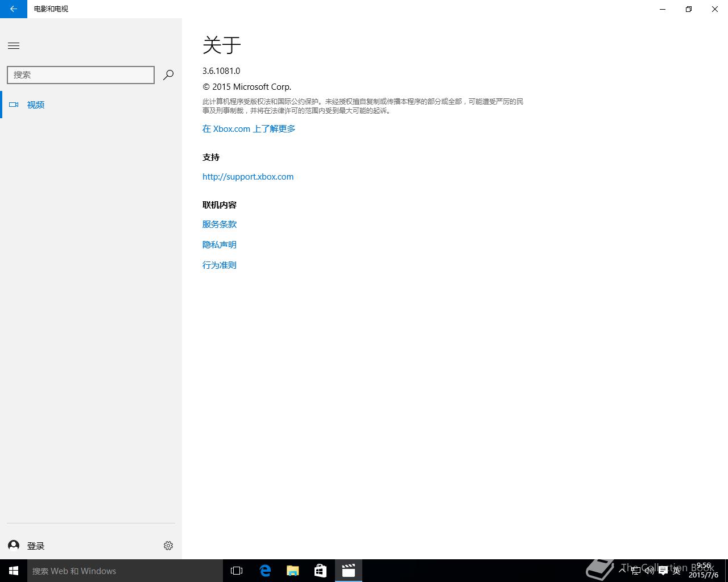Open the hamburger navigation menu
Image resolution: width=728 pixels, height=582 pixels.
pyautogui.click(x=14, y=46)
